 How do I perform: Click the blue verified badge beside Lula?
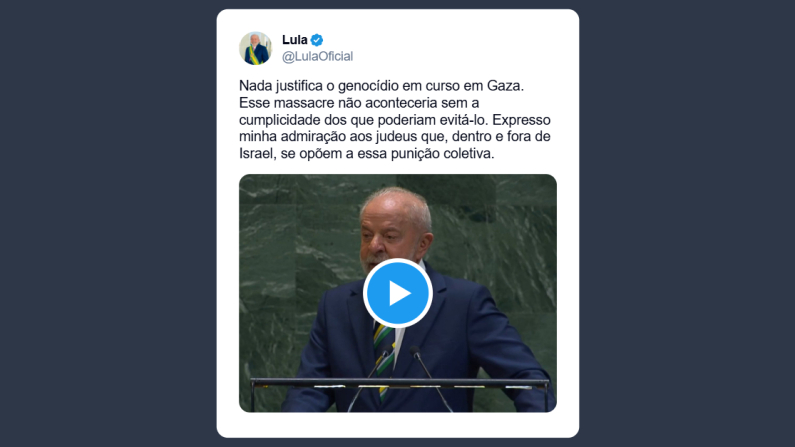(317, 40)
